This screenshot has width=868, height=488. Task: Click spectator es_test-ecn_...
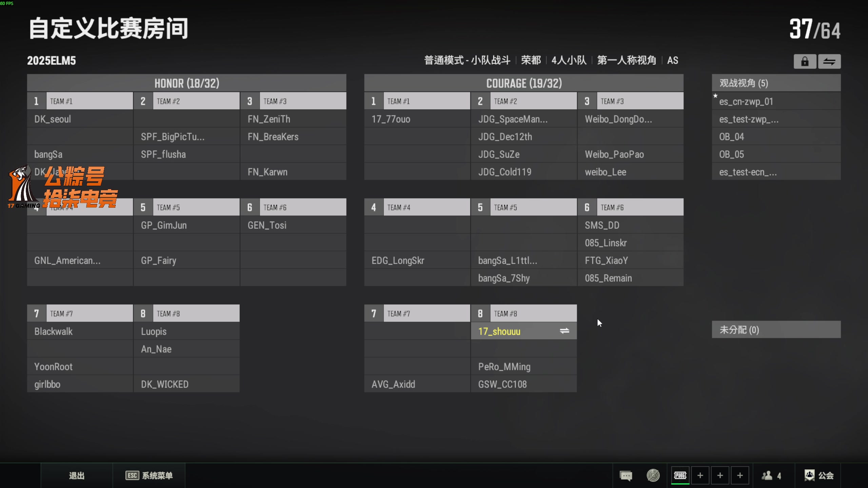click(776, 172)
